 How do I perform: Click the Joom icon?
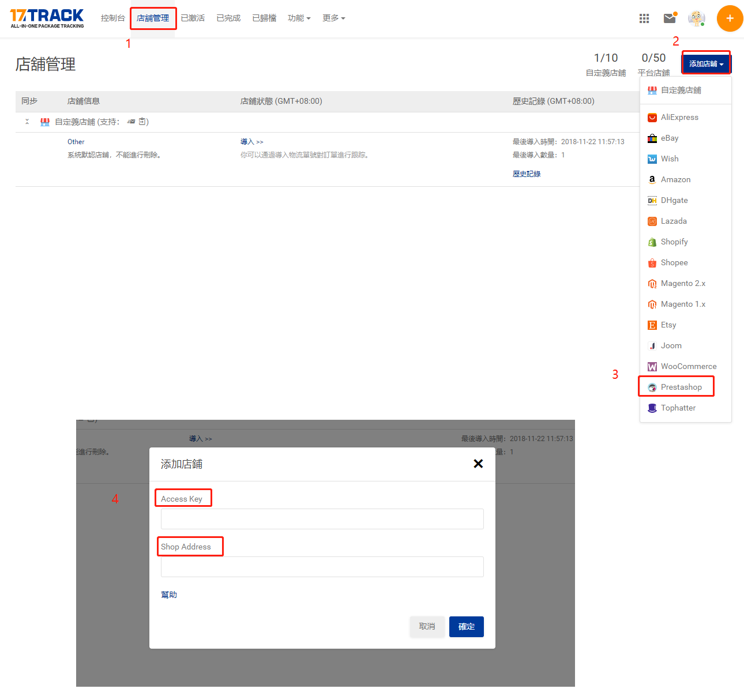click(x=652, y=346)
